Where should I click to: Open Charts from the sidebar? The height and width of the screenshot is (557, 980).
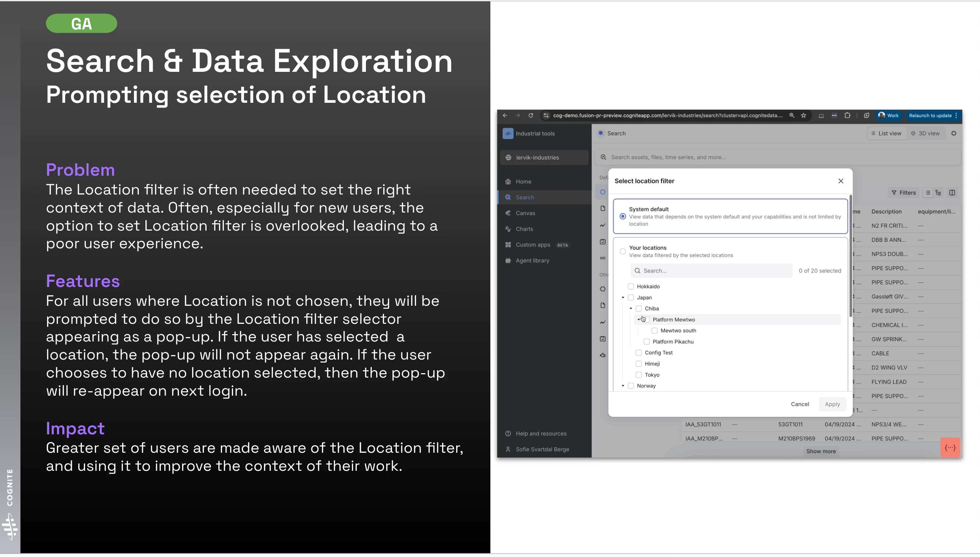click(524, 229)
